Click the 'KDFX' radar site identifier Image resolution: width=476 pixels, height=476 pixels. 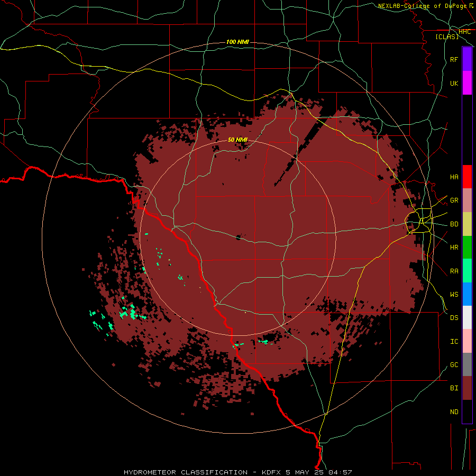(x=271, y=472)
